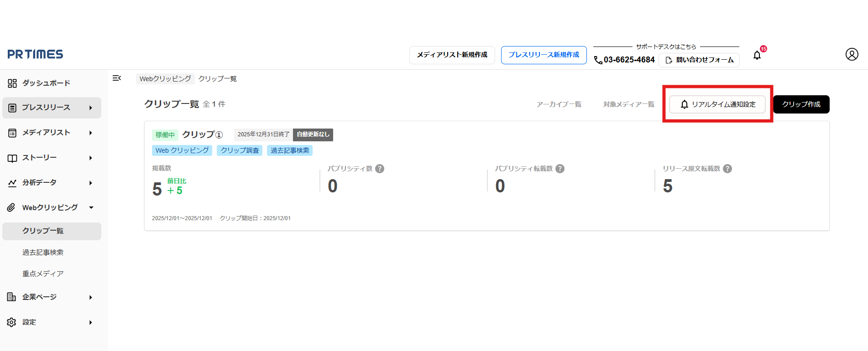The width and height of the screenshot is (868, 351).
Task: Expand the メディアリスト submenu arrow
Action: 91,133
